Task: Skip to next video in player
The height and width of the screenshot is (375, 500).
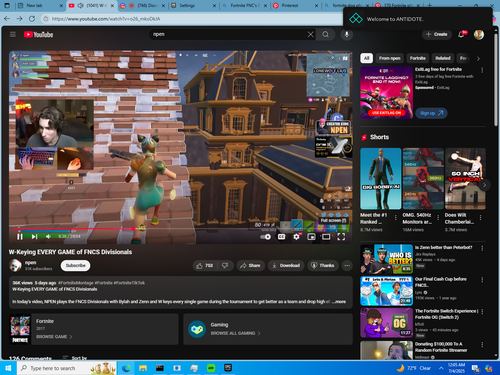Action: (x=34, y=236)
